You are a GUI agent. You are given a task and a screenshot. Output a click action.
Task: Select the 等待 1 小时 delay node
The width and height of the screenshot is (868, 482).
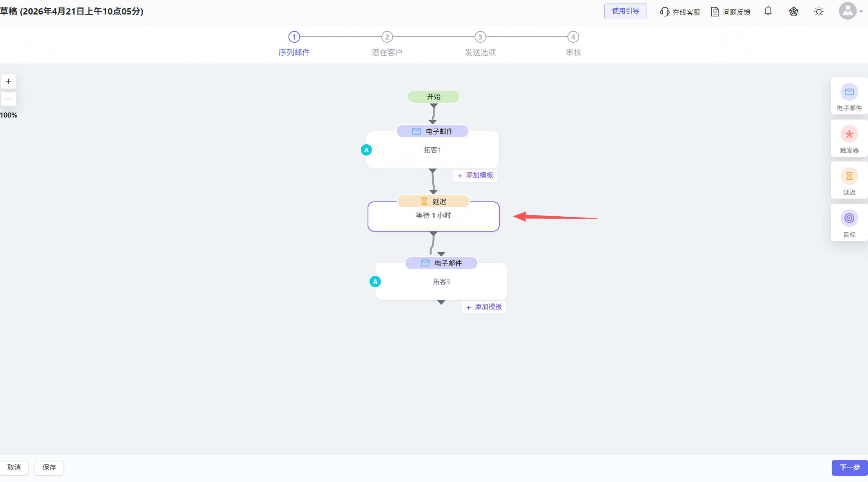pos(433,216)
